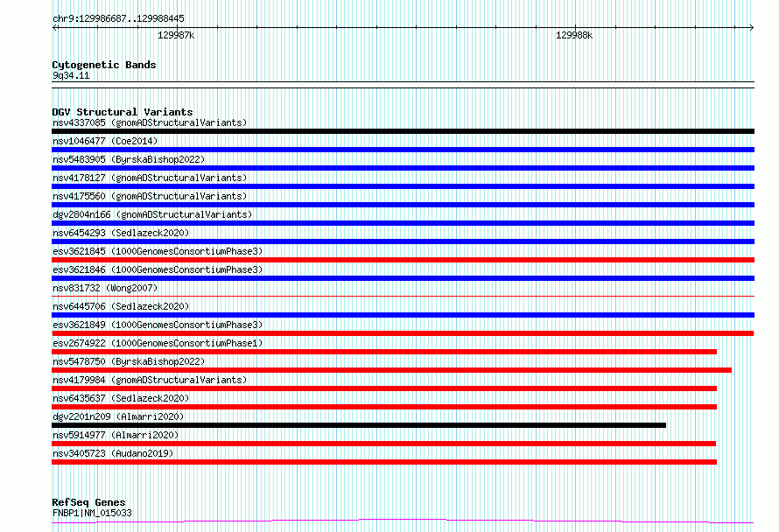Open esv3621849 (1000GenomesConsortiumPhase3) label
This screenshot has width=779, height=532.
point(158,325)
